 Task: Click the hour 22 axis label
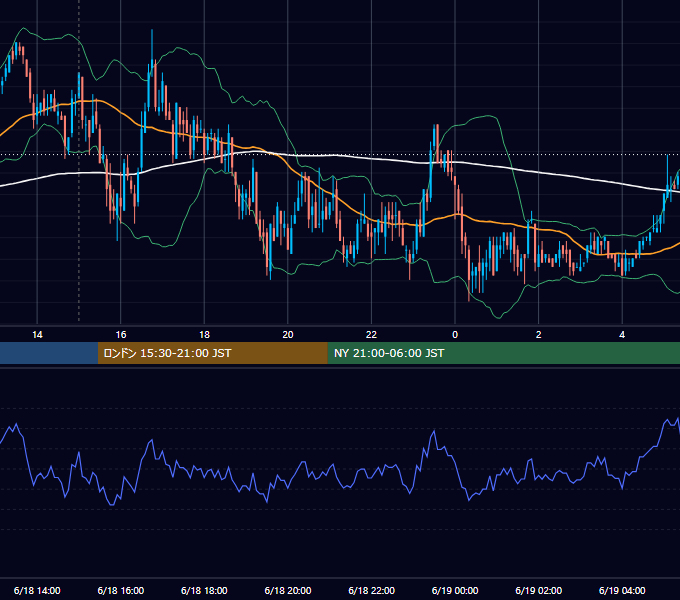coord(372,335)
